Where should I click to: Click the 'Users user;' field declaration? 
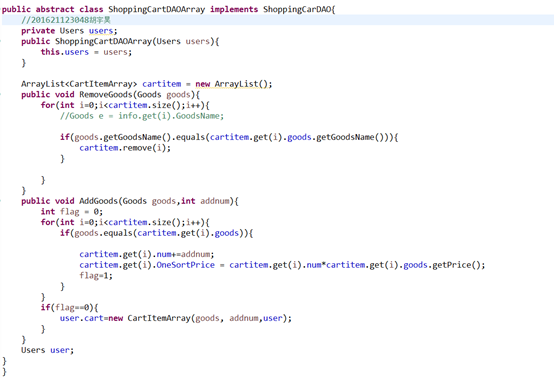coord(47,350)
